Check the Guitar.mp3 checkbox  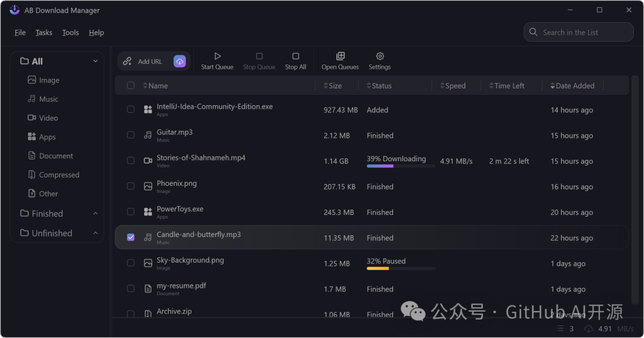131,135
